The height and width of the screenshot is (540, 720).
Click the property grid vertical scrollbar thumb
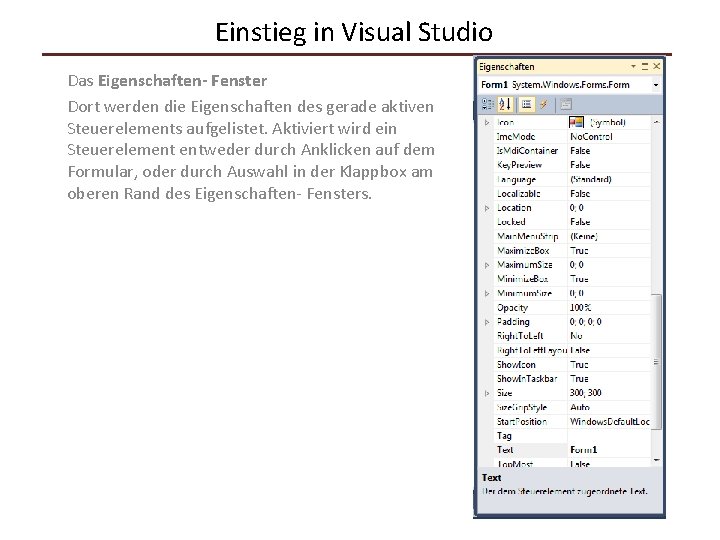pyautogui.click(x=657, y=362)
